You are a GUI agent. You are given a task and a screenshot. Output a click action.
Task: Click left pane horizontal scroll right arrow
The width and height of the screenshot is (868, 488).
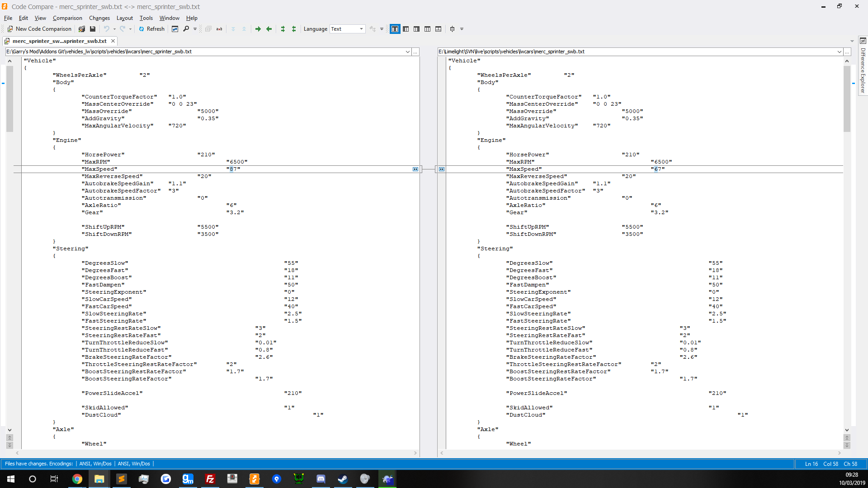(x=415, y=453)
